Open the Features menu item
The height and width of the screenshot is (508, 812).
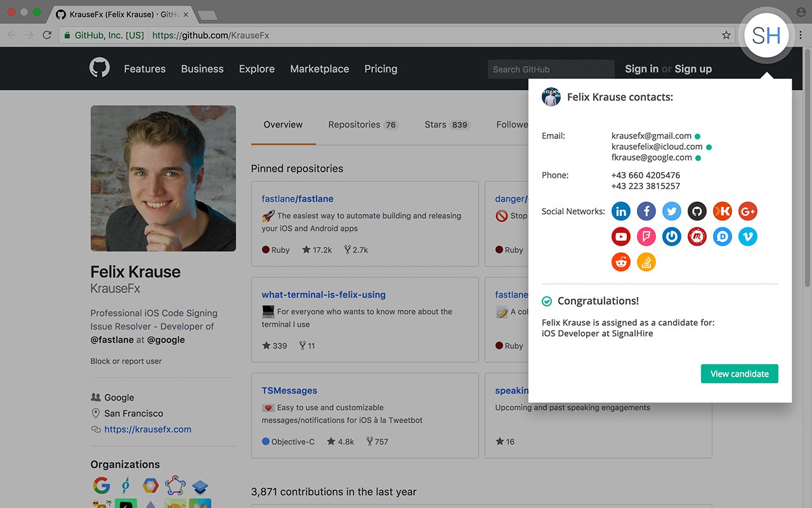145,69
